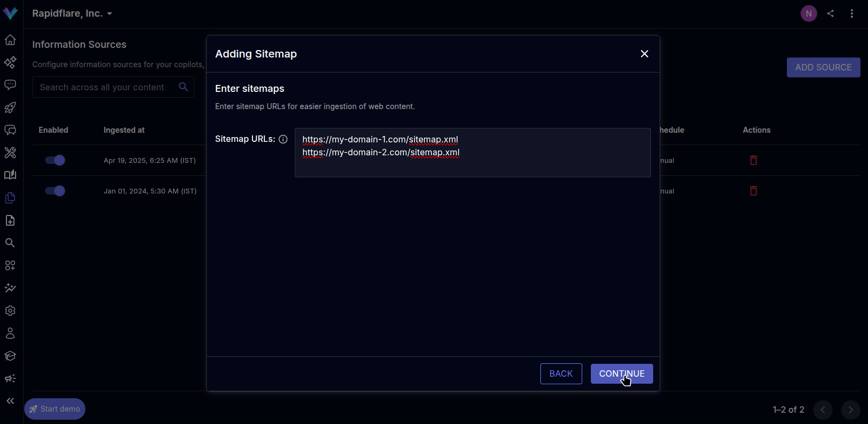Viewport: 868px width, 424px height.
Task: Toggle the enabled switch for Jan 01 source
Action: point(55,191)
